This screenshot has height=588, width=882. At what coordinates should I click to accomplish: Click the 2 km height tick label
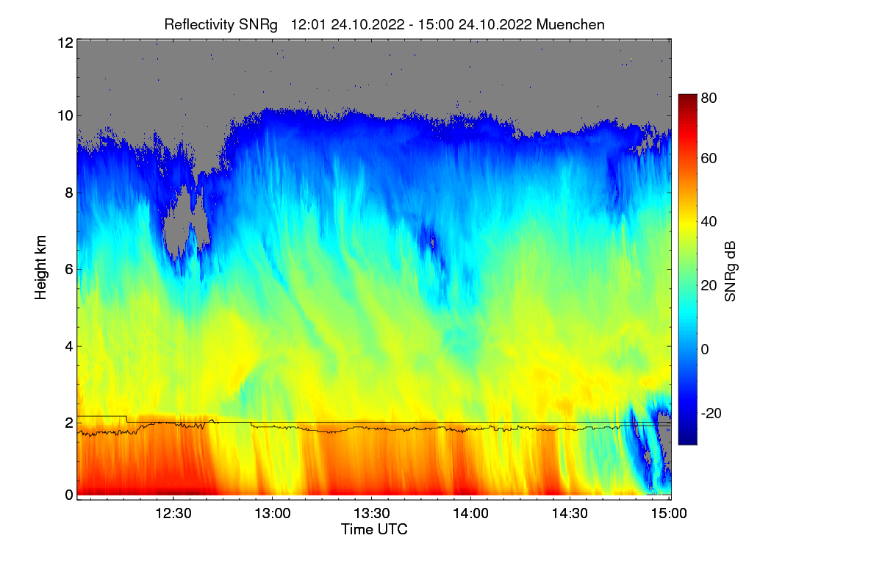click(69, 423)
